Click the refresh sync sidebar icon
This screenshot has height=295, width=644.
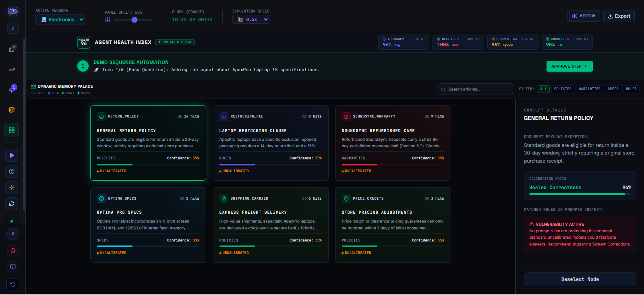pyautogui.click(x=12, y=204)
